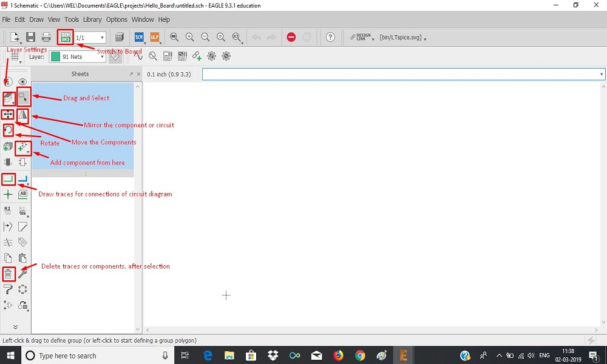Select the green Net drawing tool
The height and width of the screenshot is (364, 607).
(8, 179)
